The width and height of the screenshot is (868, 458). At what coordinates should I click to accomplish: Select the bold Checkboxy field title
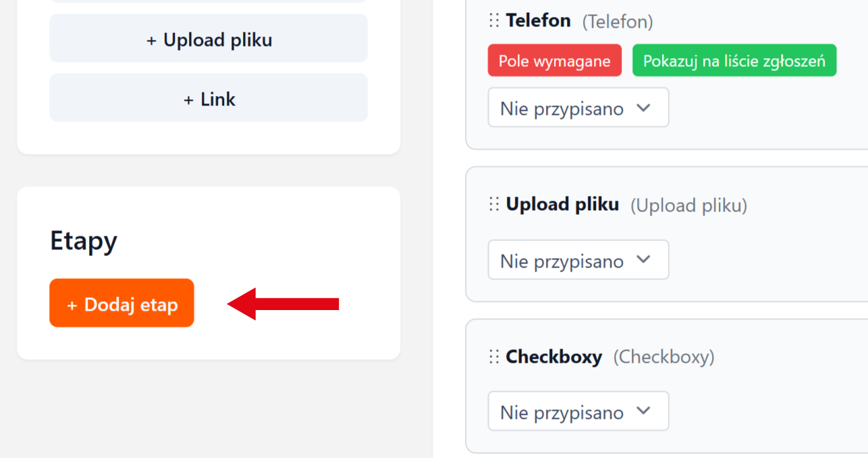click(553, 357)
